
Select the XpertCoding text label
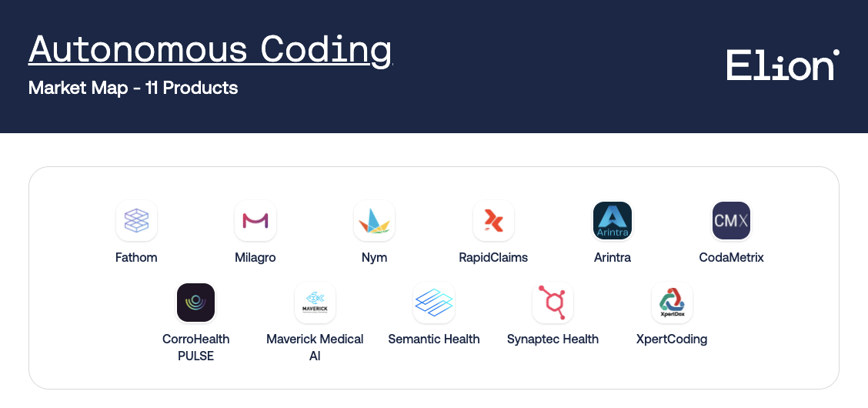(x=672, y=339)
